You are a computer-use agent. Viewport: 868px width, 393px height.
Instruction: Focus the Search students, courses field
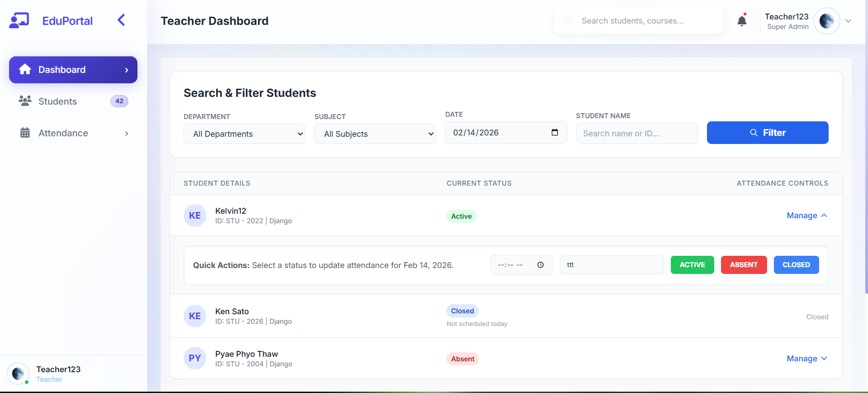point(639,21)
